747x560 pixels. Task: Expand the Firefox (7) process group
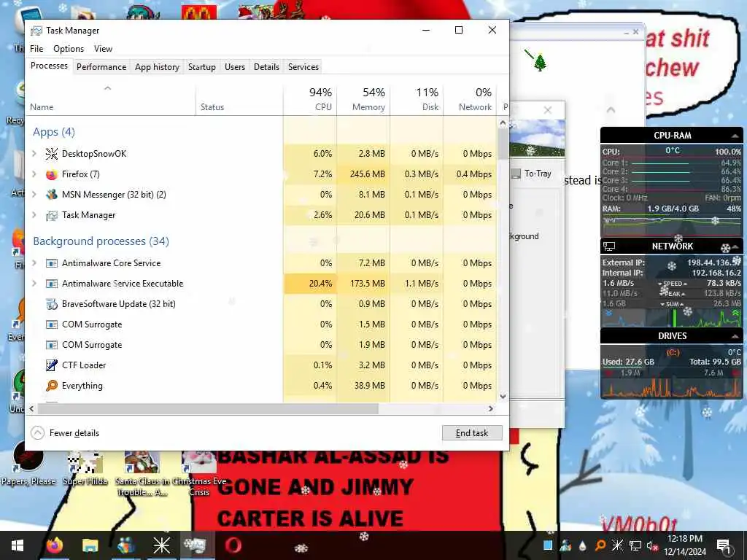(34, 174)
